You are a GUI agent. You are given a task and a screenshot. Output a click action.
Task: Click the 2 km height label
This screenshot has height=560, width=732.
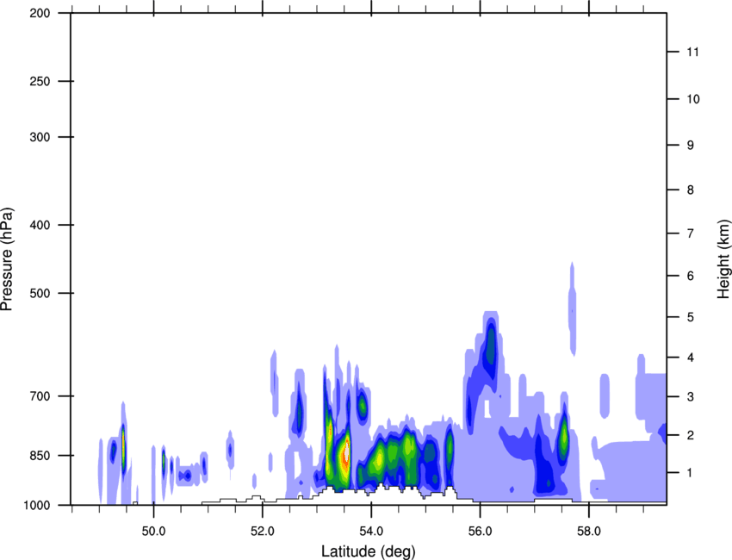click(691, 435)
